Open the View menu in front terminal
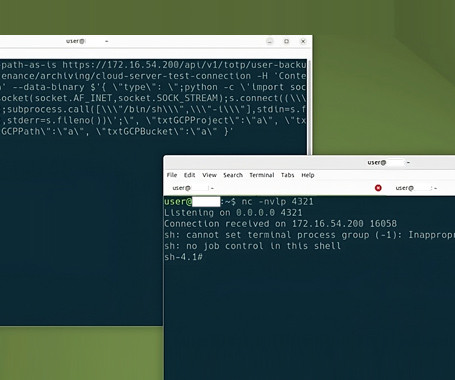The image size is (455, 380). click(209, 175)
